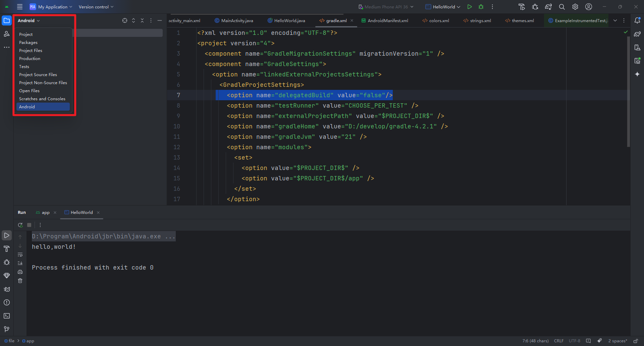Attach debugger to running process
Image resolution: width=644 pixels, height=346 pixels.
(x=535, y=7)
